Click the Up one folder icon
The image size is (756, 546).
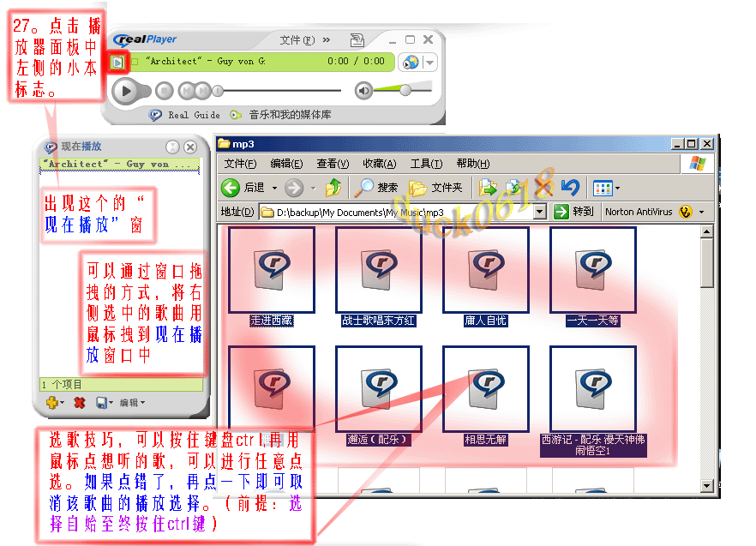coord(333,188)
